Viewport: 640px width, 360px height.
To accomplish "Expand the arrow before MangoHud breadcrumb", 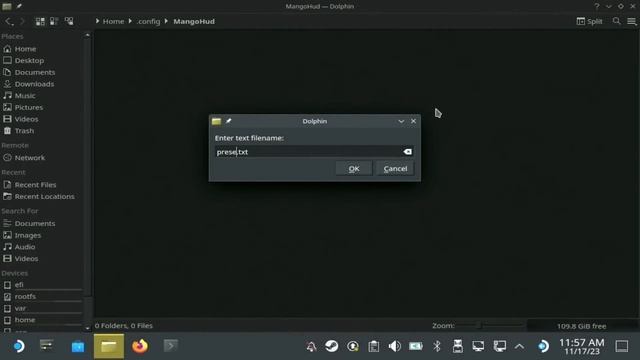I will pyautogui.click(x=167, y=21).
